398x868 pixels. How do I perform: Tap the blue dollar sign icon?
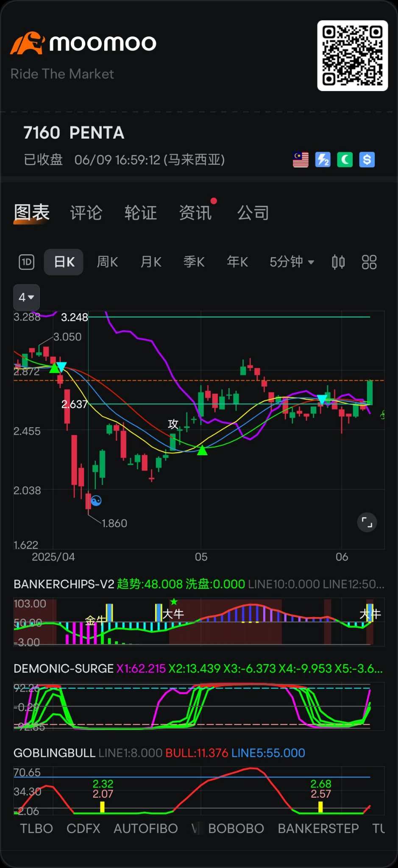(367, 160)
